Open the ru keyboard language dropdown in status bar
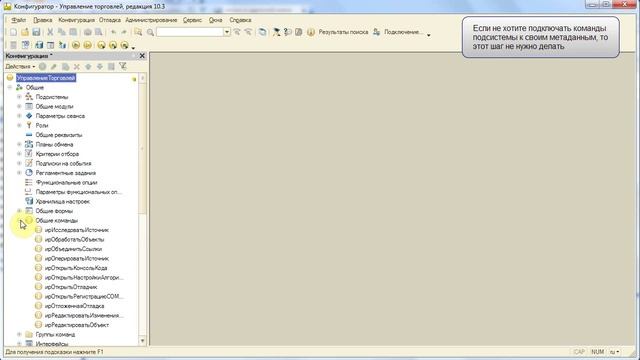640x360 pixels. point(614,352)
